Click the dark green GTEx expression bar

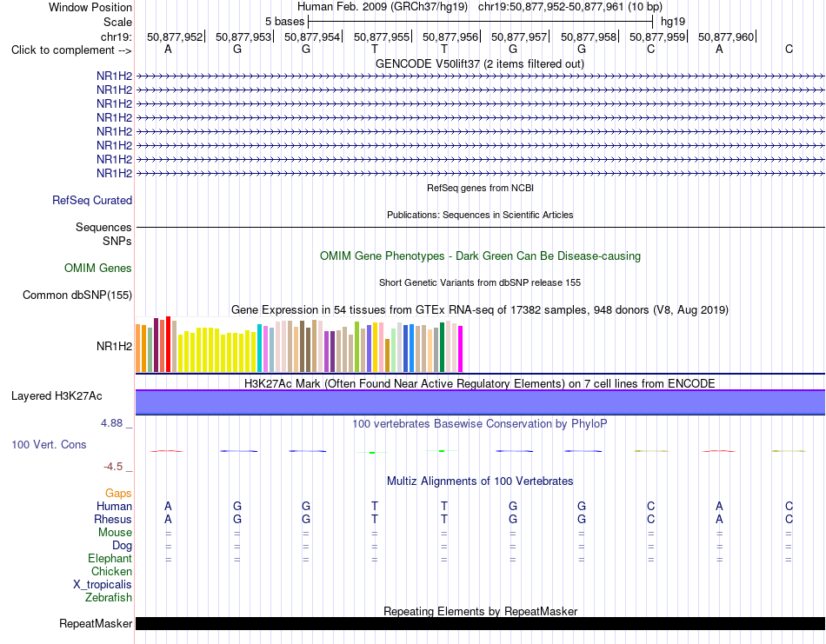(442, 348)
